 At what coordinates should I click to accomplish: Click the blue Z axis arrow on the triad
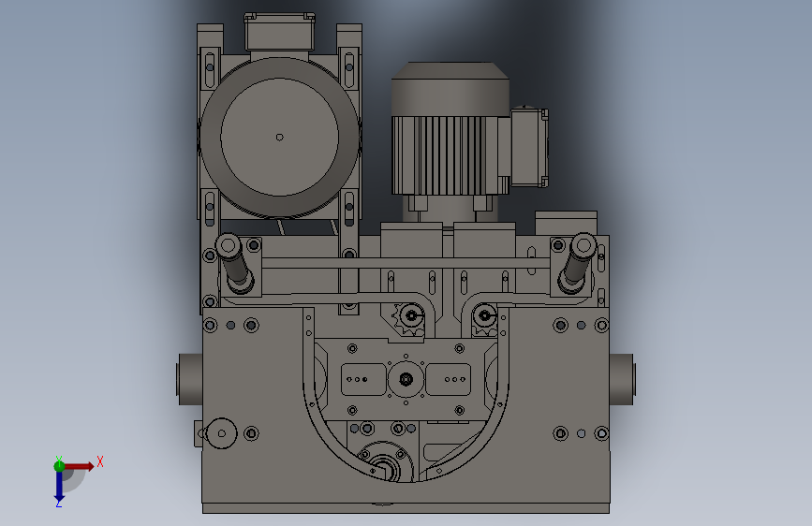point(59,487)
